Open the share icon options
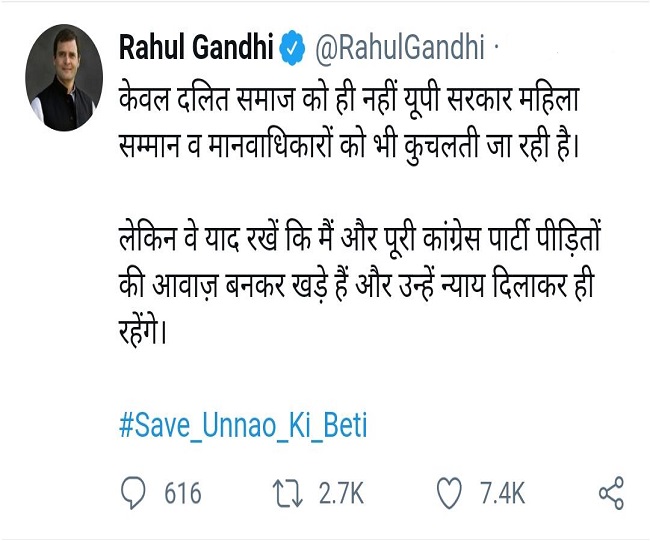This screenshot has height=541, width=650. (610, 493)
